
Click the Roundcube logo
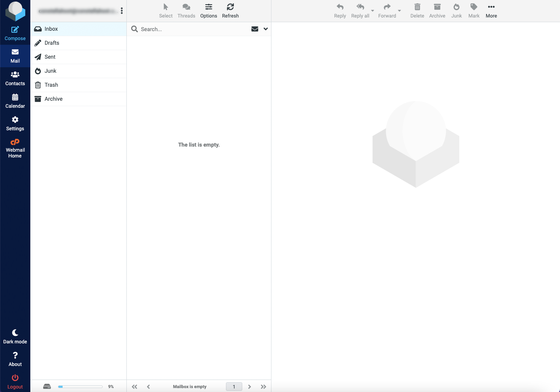tap(15, 11)
